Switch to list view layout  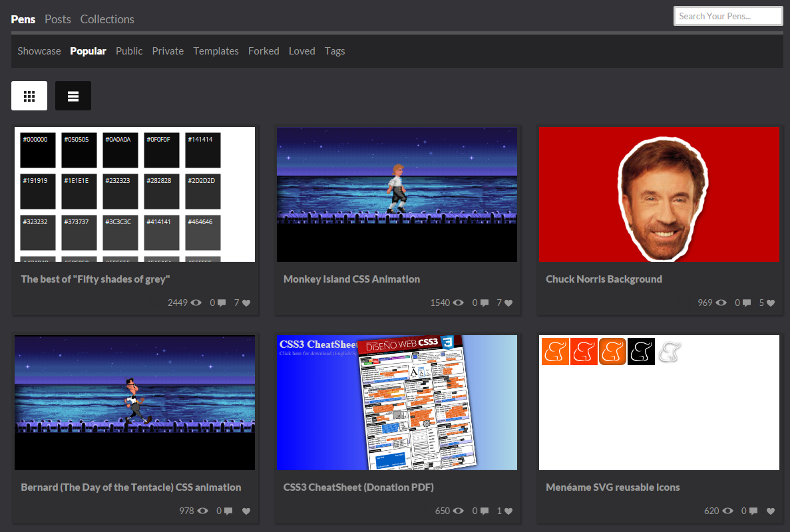point(73,96)
